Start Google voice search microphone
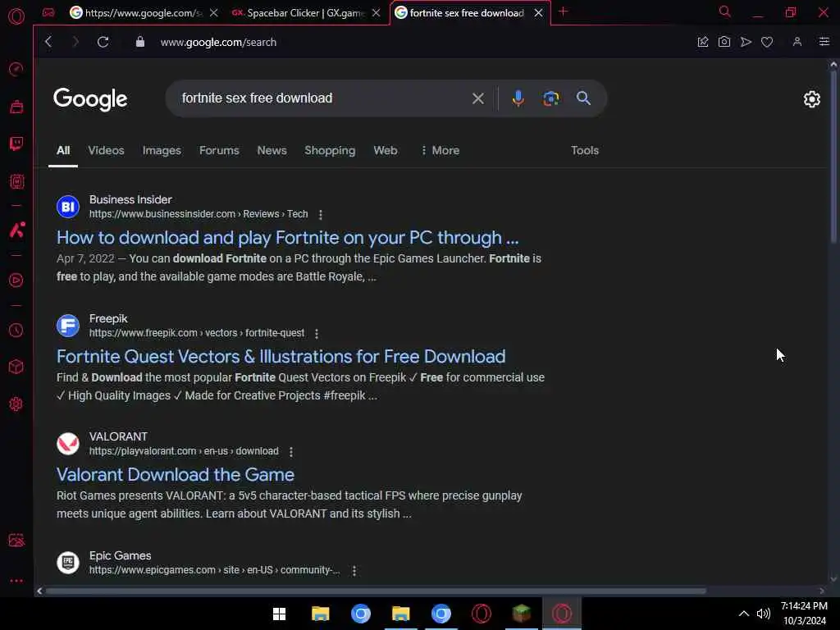This screenshot has height=630, width=840. [x=518, y=98]
